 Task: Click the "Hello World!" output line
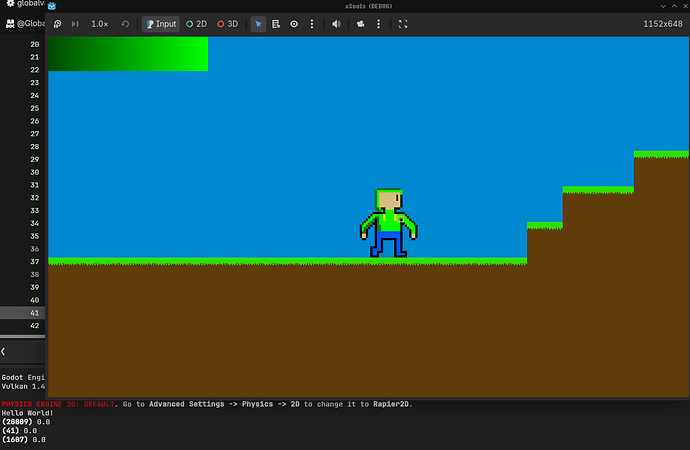(x=27, y=413)
